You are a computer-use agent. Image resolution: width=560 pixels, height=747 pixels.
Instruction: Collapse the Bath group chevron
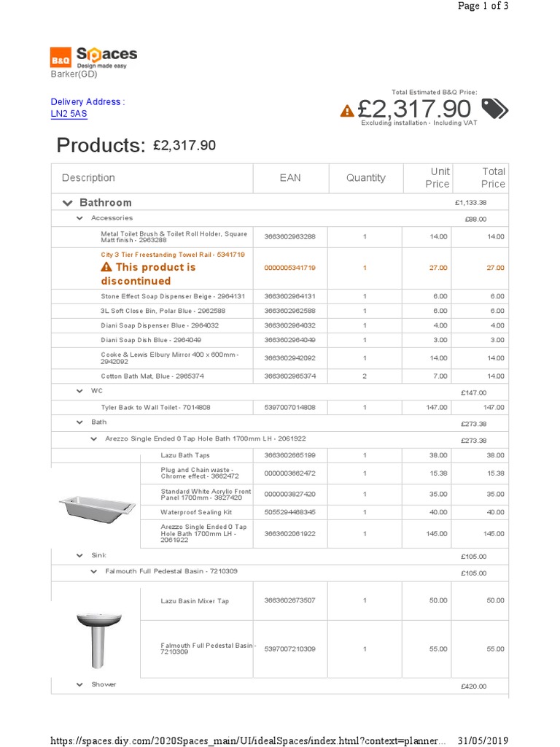pyautogui.click(x=79, y=422)
